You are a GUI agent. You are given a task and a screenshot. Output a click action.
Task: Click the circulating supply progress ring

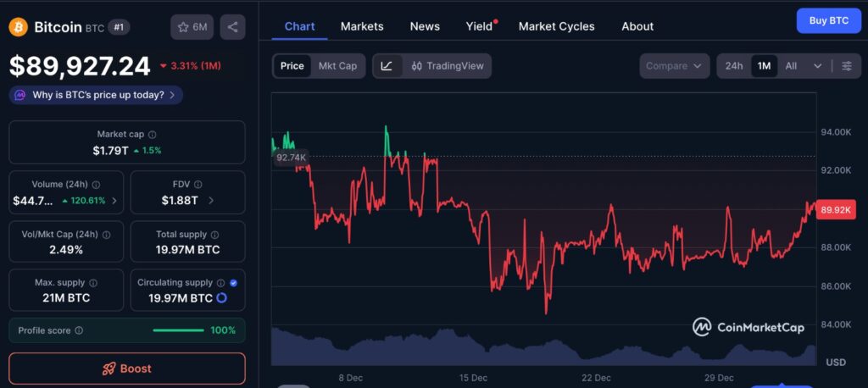[x=221, y=298]
